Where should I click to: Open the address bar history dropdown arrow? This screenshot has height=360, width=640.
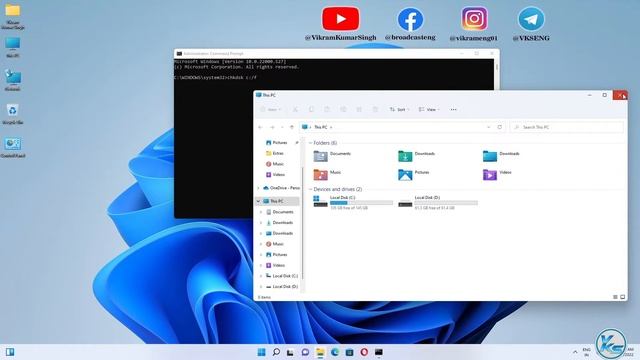489,127
